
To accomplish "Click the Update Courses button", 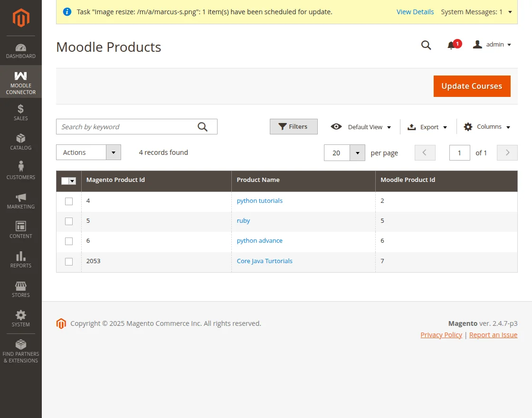I will pos(472,86).
